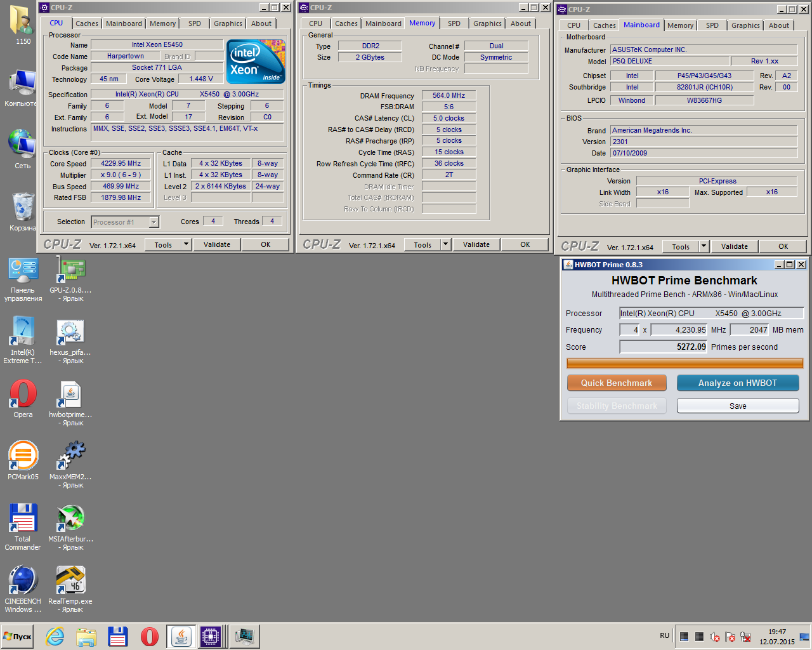The image size is (812, 650).
Task: Click the Core Speed value 4229.95 MHz
Action: click(121, 163)
